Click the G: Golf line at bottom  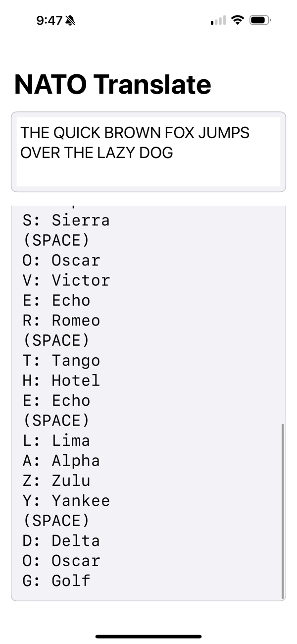pyautogui.click(x=54, y=580)
